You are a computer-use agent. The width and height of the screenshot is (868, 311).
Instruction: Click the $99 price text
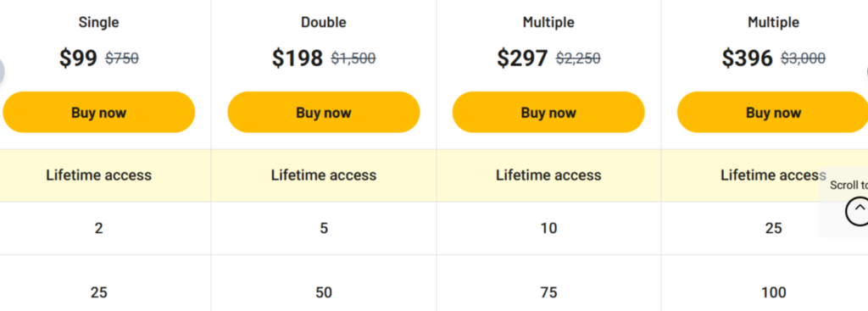[x=78, y=58]
